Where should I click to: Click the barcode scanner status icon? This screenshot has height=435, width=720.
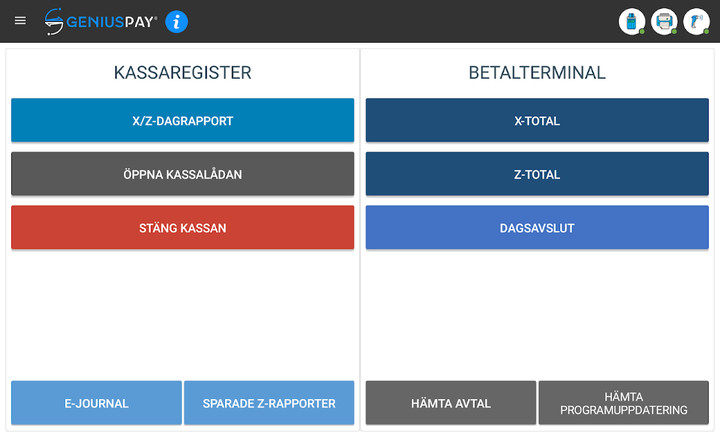point(696,21)
